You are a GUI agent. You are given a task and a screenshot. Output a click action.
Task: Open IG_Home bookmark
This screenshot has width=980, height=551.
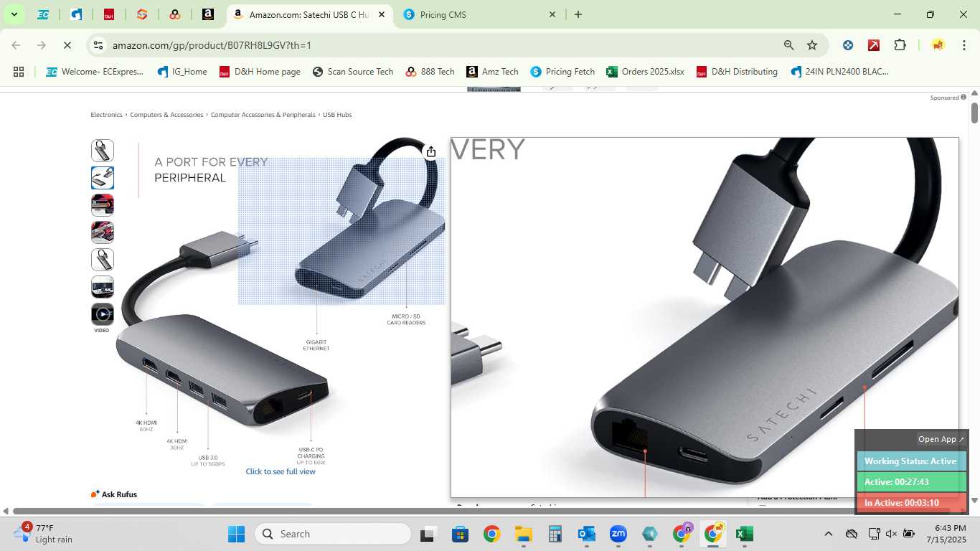(182, 72)
